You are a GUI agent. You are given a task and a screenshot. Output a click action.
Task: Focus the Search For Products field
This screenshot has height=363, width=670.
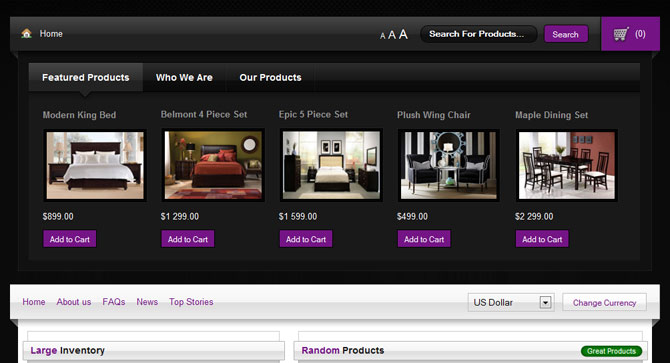479,34
